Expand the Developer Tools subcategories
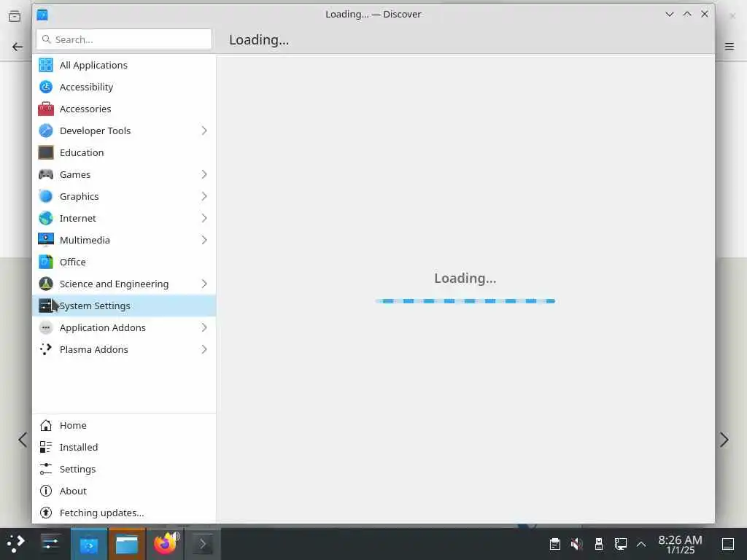The height and width of the screenshot is (560, 747). click(204, 131)
